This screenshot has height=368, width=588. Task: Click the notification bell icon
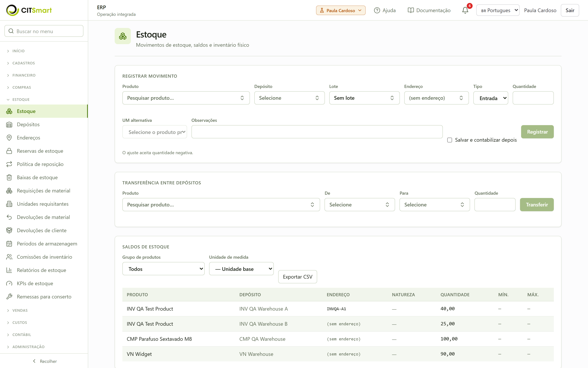465,10
